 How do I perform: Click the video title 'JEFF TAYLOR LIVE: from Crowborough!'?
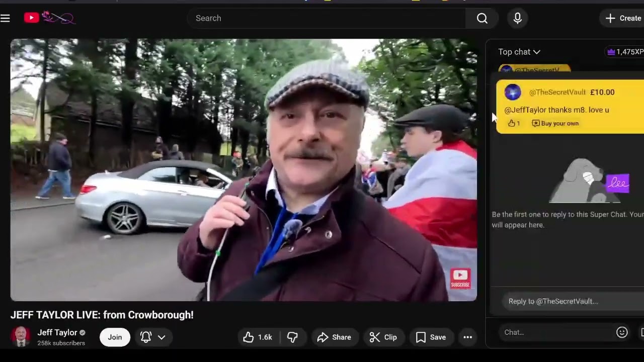[x=102, y=315]
